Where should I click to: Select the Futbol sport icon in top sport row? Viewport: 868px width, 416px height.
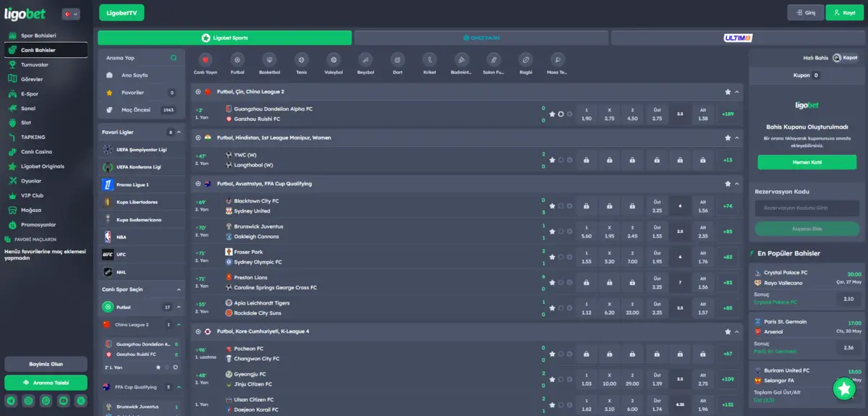(237, 60)
